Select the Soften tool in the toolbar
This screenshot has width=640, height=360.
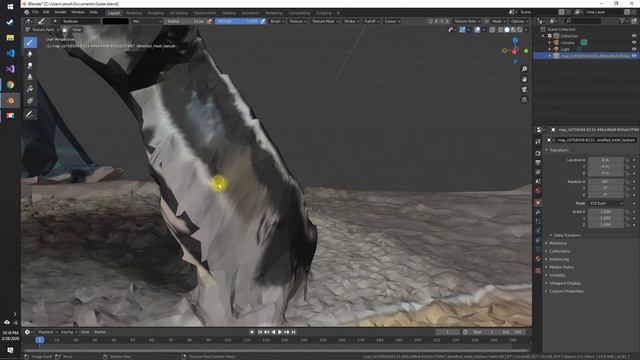pyautogui.click(x=30, y=54)
